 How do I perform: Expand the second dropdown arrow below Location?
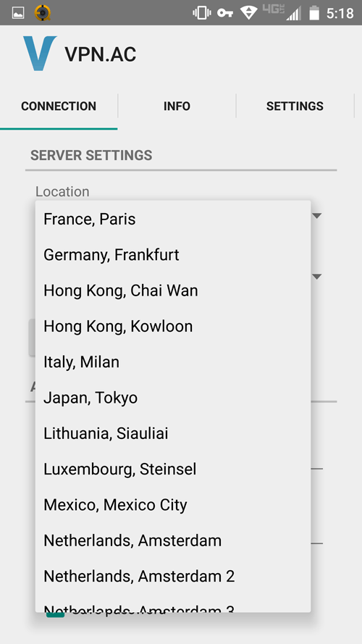tap(317, 277)
